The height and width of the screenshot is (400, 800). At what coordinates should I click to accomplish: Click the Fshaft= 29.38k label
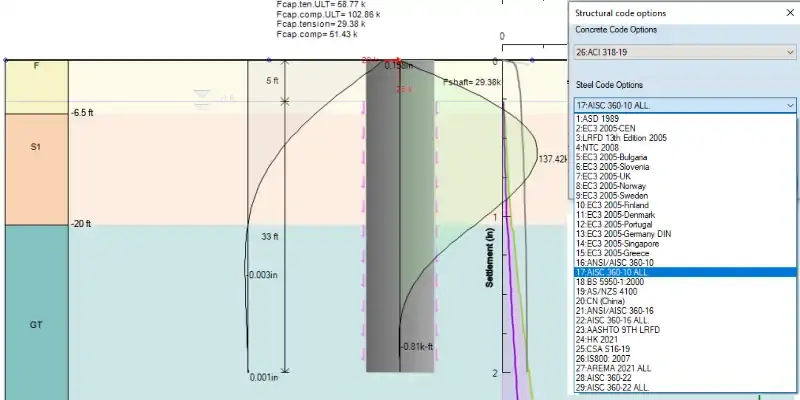coord(472,82)
